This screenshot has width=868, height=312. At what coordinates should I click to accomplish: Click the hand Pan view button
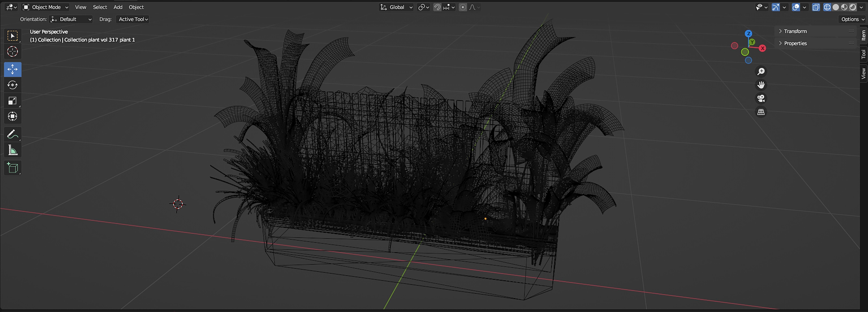point(761,85)
